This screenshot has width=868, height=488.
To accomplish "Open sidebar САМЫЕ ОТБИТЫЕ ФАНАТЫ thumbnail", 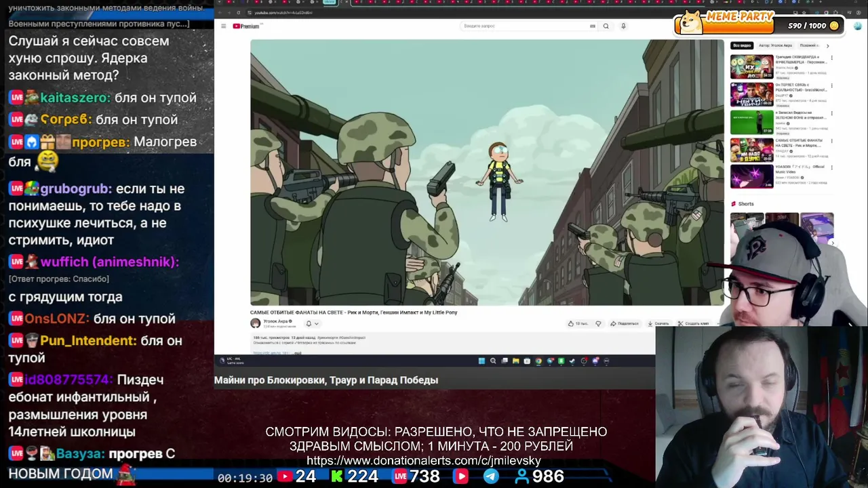I will 752,150.
